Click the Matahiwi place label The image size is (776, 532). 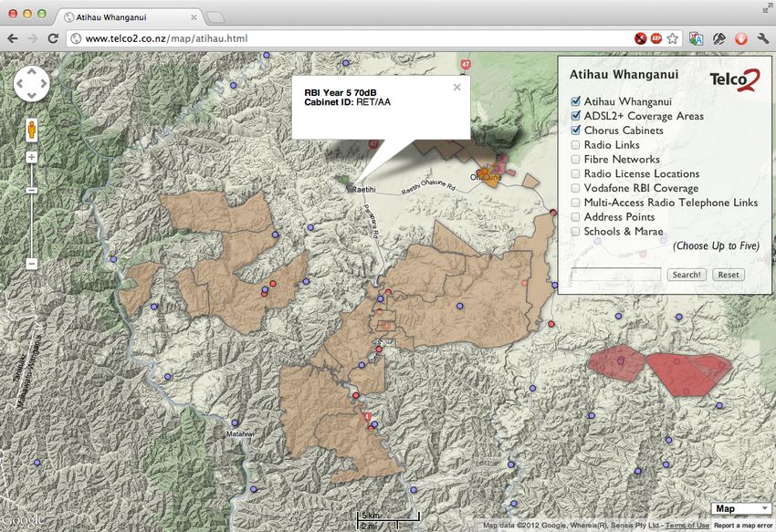240,434
